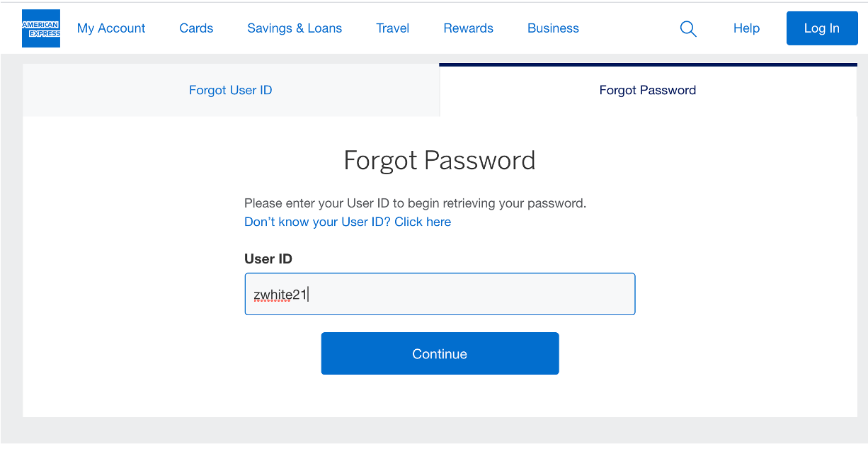Click the Help link
This screenshot has height=449, width=868.
click(x=746, y=28)
